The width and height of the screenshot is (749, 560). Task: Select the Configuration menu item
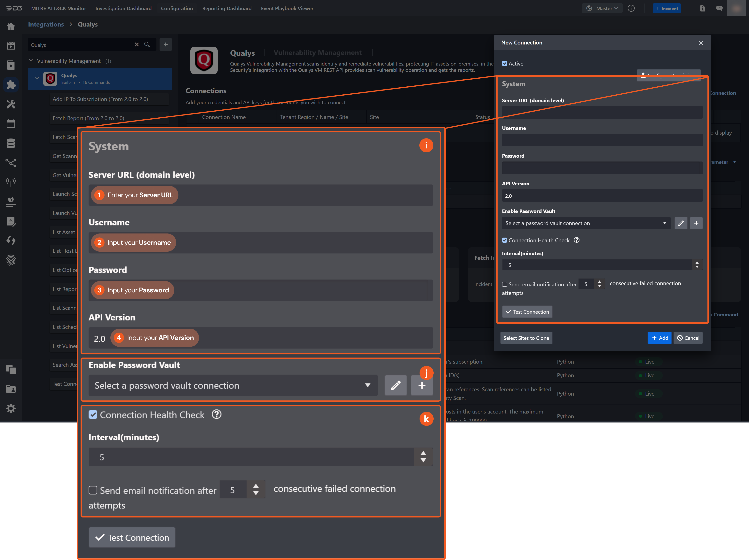pyautogui.click(x=177, y=8)
